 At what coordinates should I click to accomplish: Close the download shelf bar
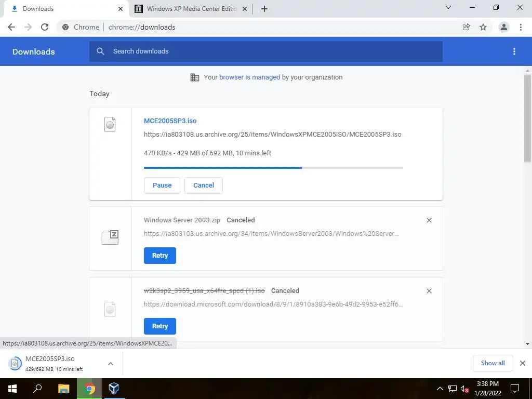tap(523, 363)
